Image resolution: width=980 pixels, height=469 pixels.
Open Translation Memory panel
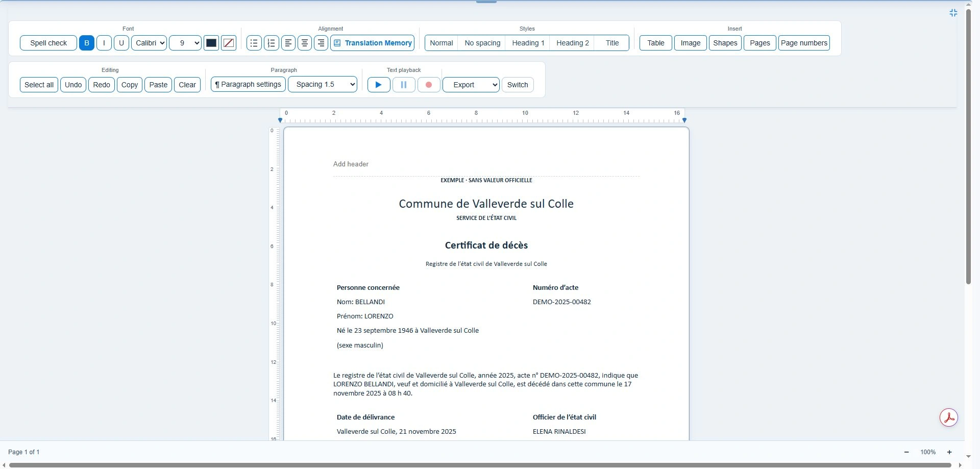click(373, 43)
